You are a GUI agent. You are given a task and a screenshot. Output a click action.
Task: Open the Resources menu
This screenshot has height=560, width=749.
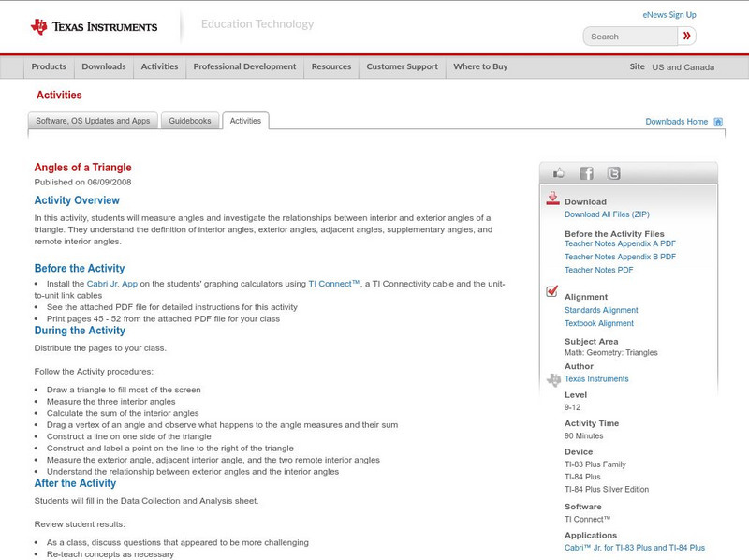click(x=331, y=66)
